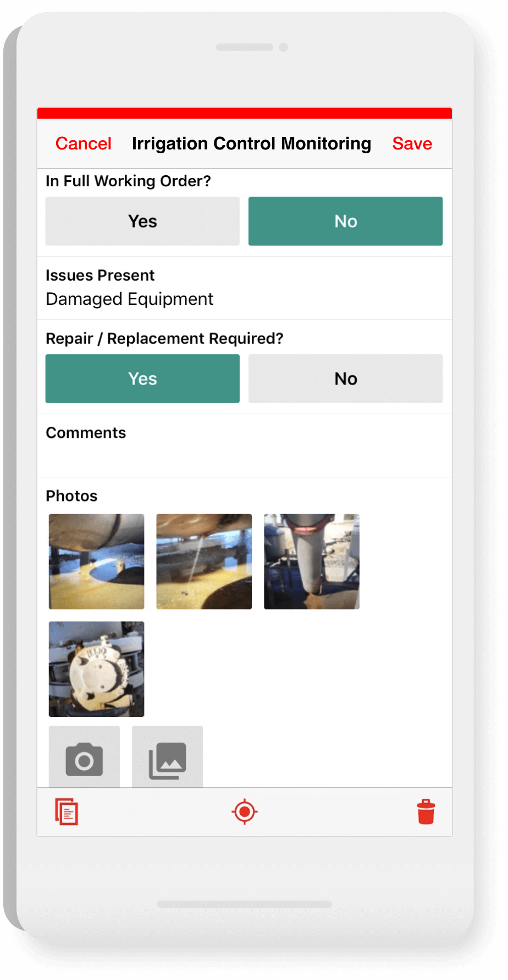508x980 pixels.
Task: Select Yes for In Full Working Order
Action: pos(142,221)
